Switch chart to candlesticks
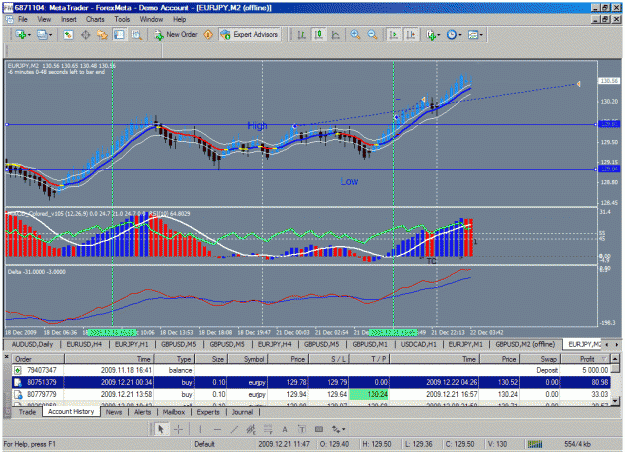This screenshot has height=452, width=625. pos(318,35)
